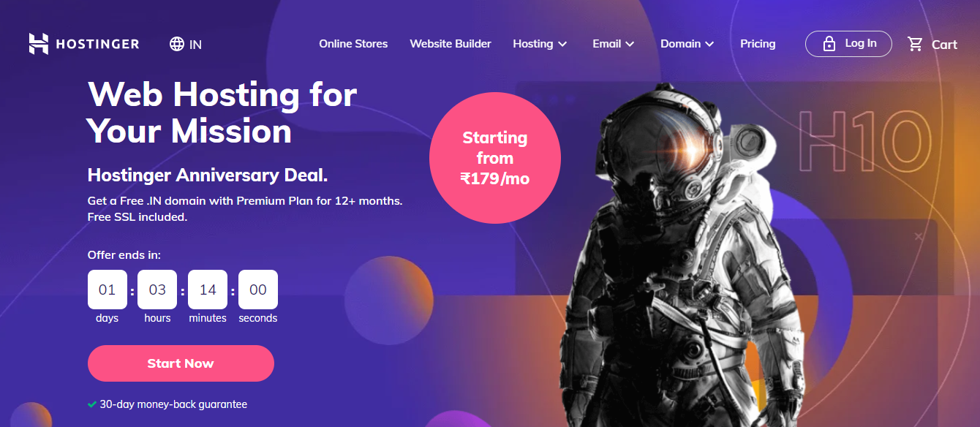This screenshot has height=427, width=980.
Task: Expand the Hosting dropdown chevron
Action: (562, 45)
